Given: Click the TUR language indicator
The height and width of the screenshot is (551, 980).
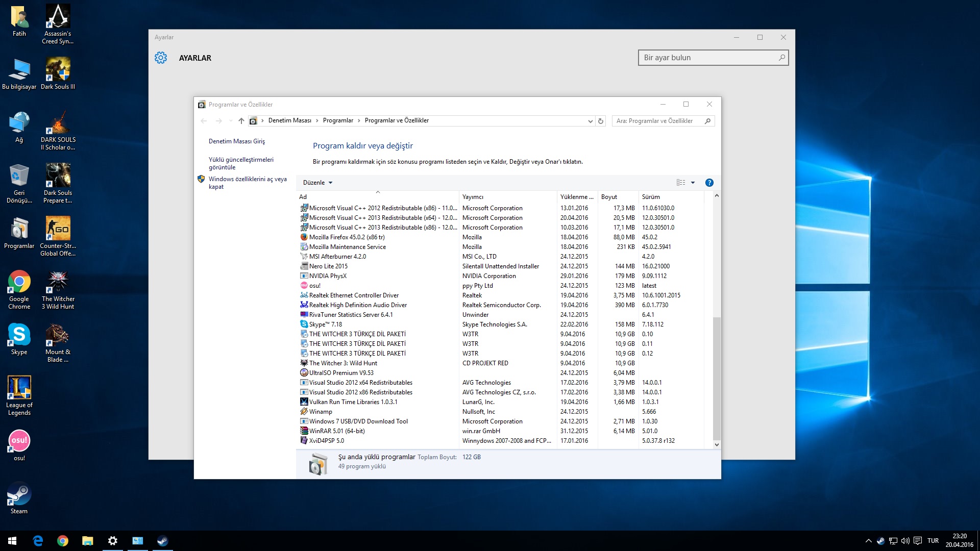Looking at the screenshot, I should tap(933, 541).
